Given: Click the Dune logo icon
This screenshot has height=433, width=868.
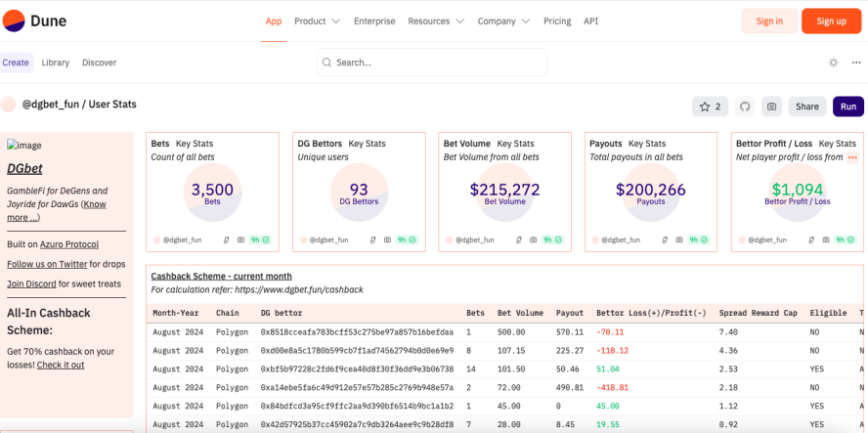Looking at the screenshot, I should [x=14, y=22].
